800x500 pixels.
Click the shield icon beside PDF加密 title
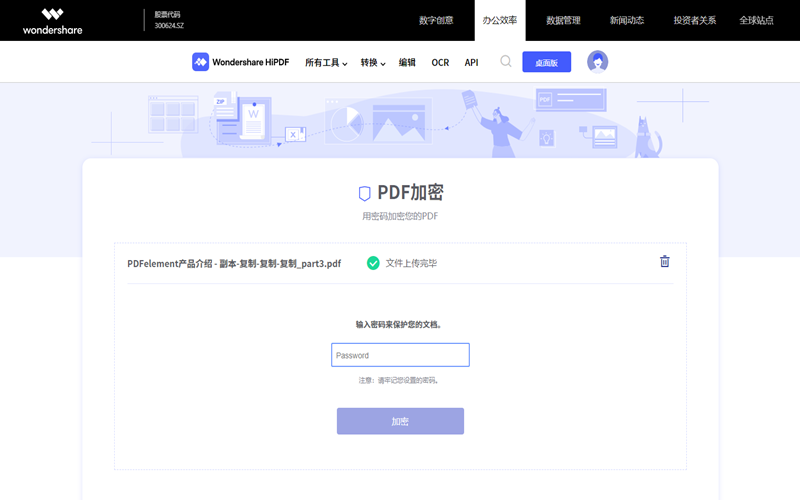point(364,193)
